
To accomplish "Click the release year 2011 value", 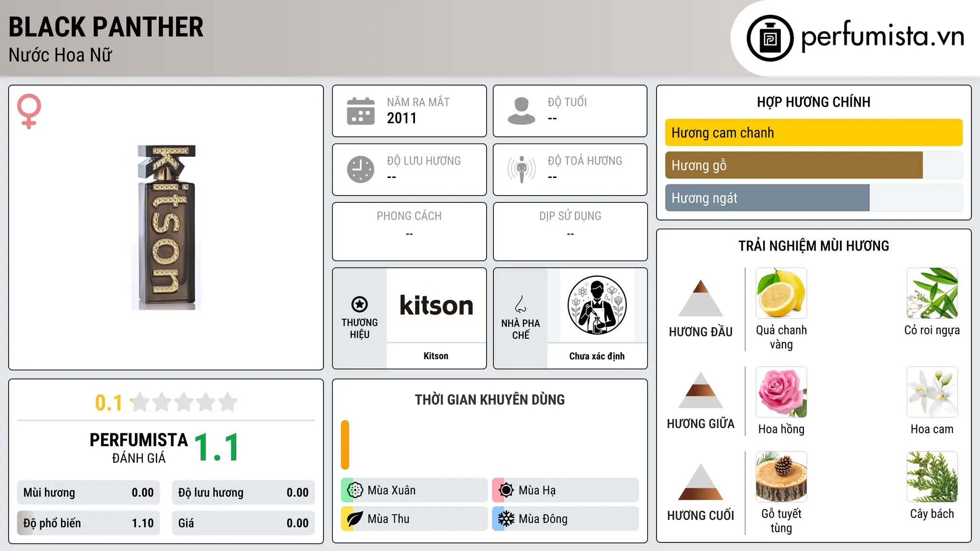I will pyautogui.click(x=401, y=118).
